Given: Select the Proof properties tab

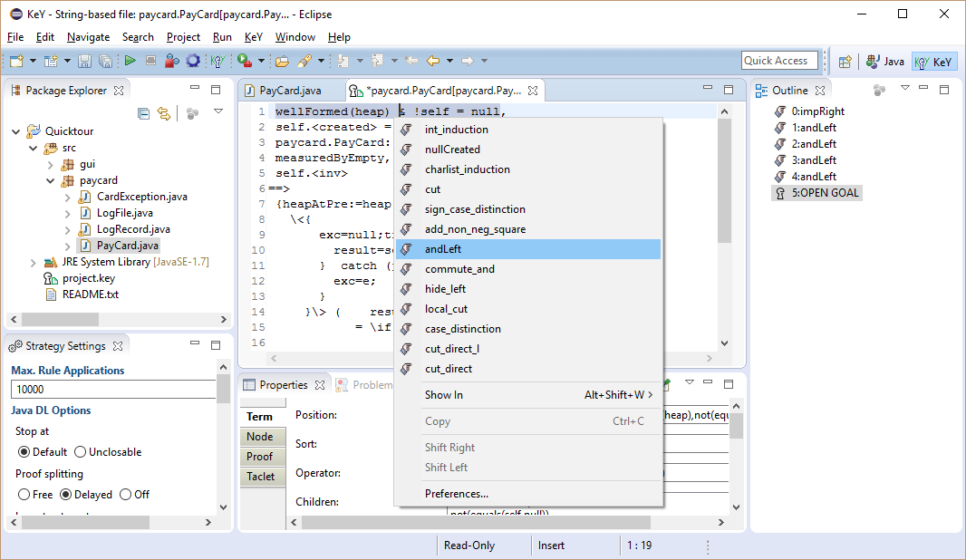Looking at the screenshot, I should pos(263,457).
